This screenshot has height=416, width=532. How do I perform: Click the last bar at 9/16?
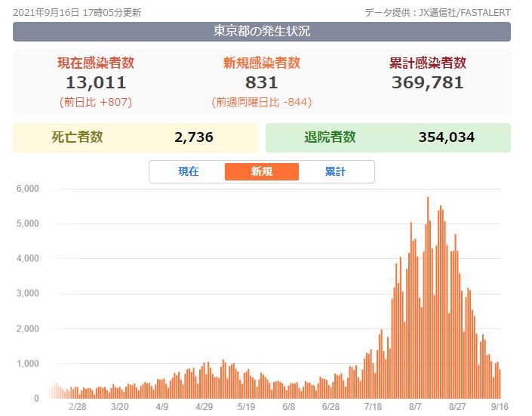(500, 384)
